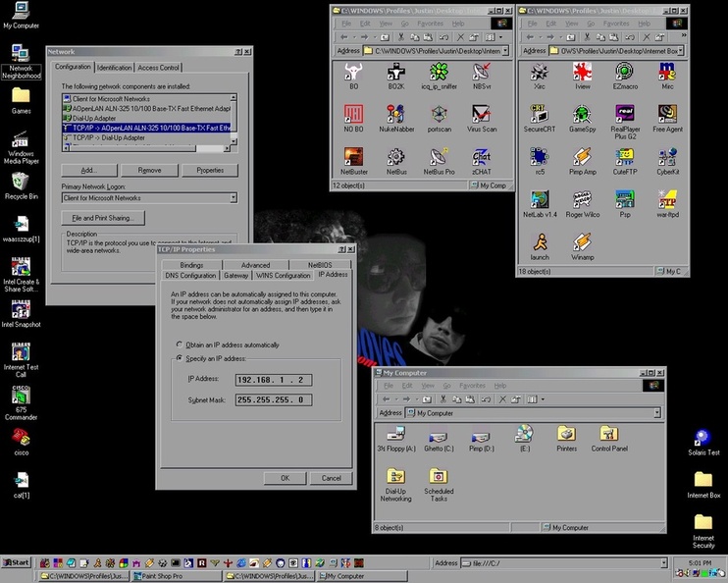Open Back history dropdown in My Computer toolbar
The image size is (728, 583).
point(396,399)
